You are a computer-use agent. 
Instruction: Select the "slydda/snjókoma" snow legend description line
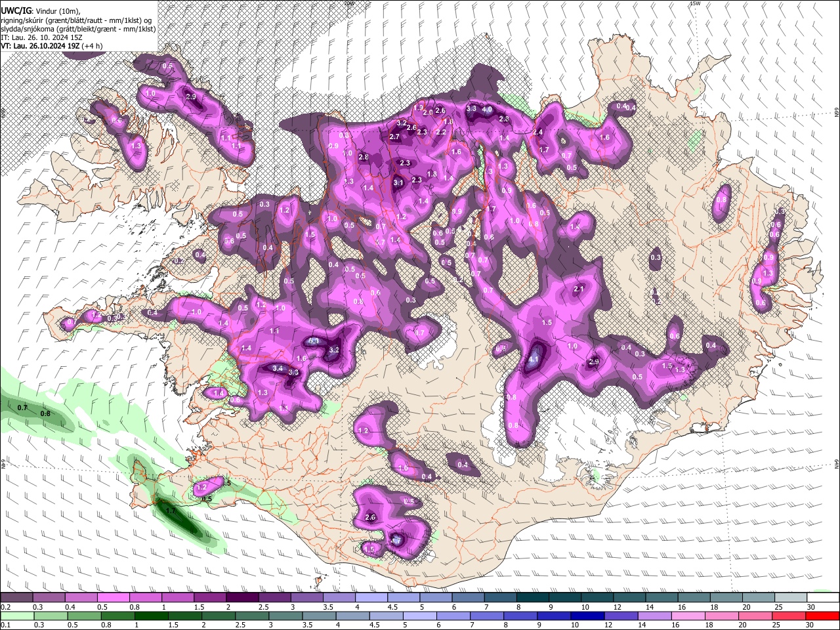coord(78,29)
